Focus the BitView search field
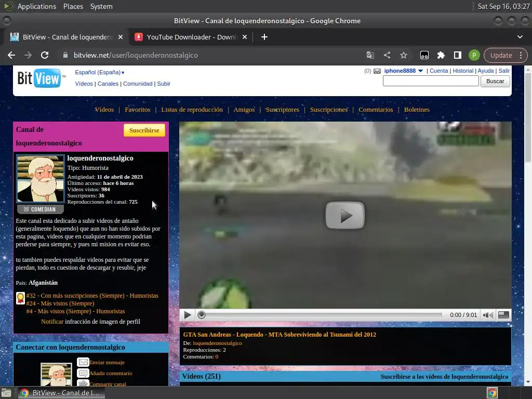The height and width of the screenshot is (399, 532). [x=431, y=81]
